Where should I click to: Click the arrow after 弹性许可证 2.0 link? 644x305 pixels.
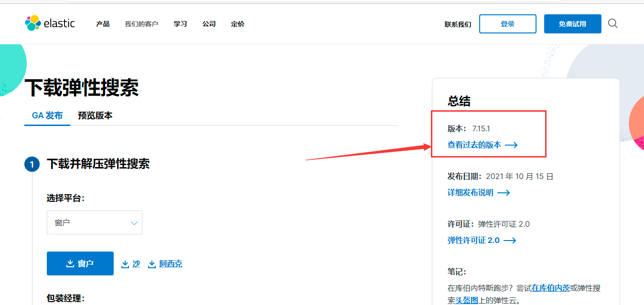click(510, 241)
